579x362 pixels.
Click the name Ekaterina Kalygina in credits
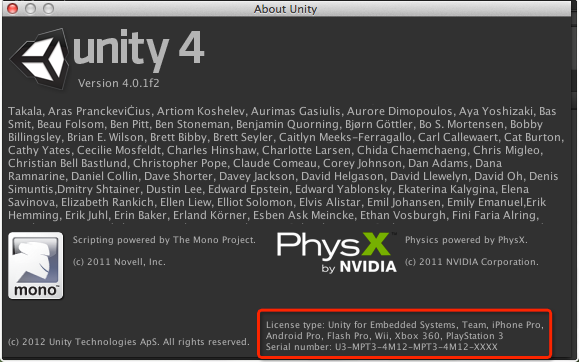446,189
